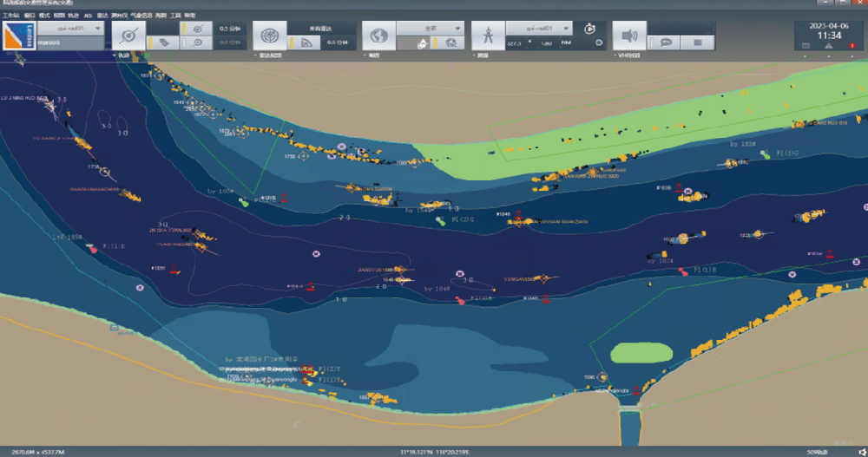Toggle the VHF speech bubble button
This screenshot has width=868, height=457.
[x=666, y=42]
